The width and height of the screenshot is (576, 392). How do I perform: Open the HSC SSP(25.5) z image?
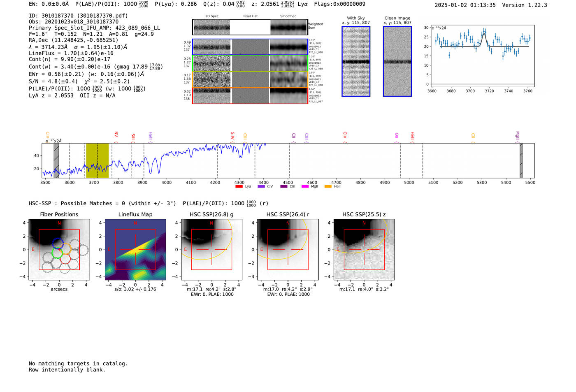click(364, 249)
